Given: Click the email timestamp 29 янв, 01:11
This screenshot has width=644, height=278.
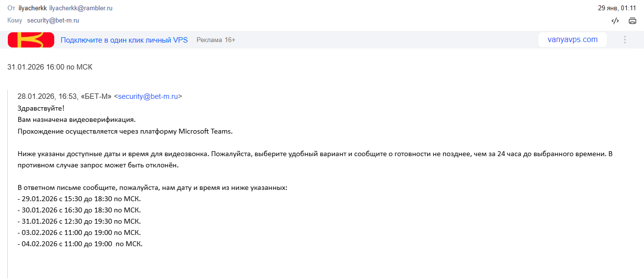Looking at the screenshot, I should click(617, 8).
